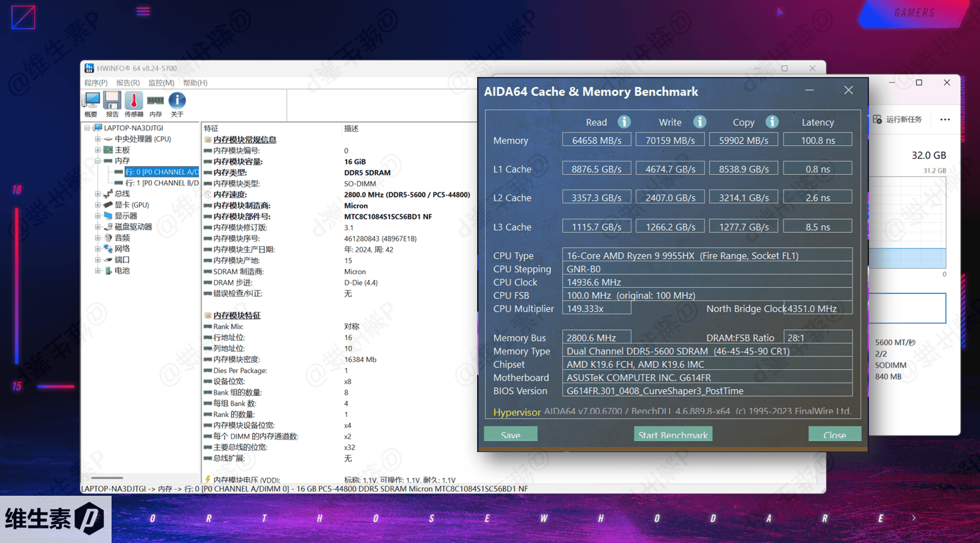Click the Save button in AIDA64

(511, 435)
